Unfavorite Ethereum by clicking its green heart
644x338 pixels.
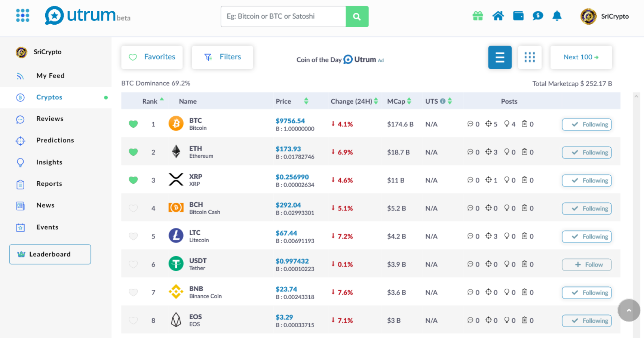[x=133, y=152]
